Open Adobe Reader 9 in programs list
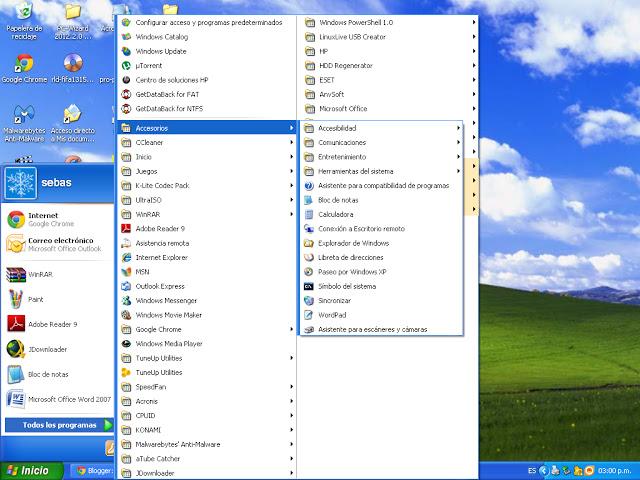This screenshot has height=480, width=640. [x=160, y=228]
